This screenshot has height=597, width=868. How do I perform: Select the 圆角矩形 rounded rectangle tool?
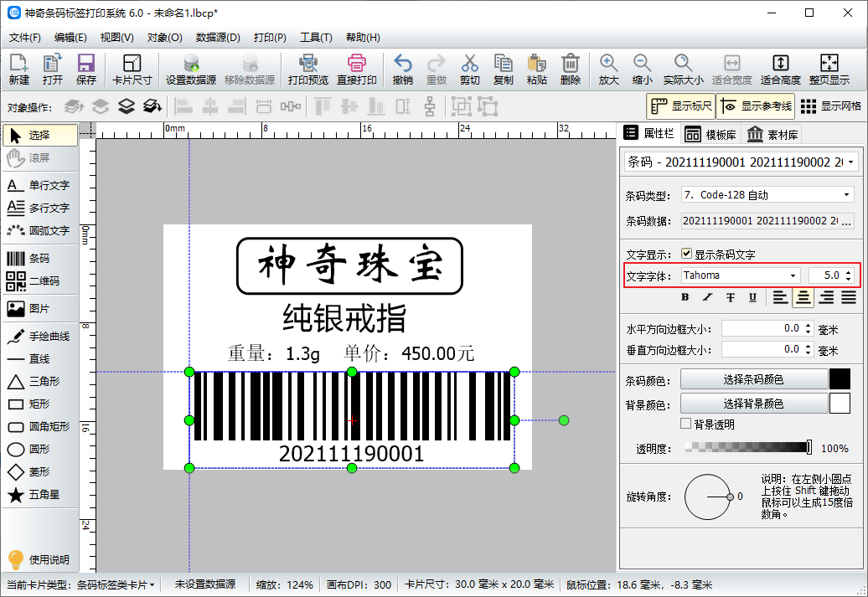pos(39,426)
